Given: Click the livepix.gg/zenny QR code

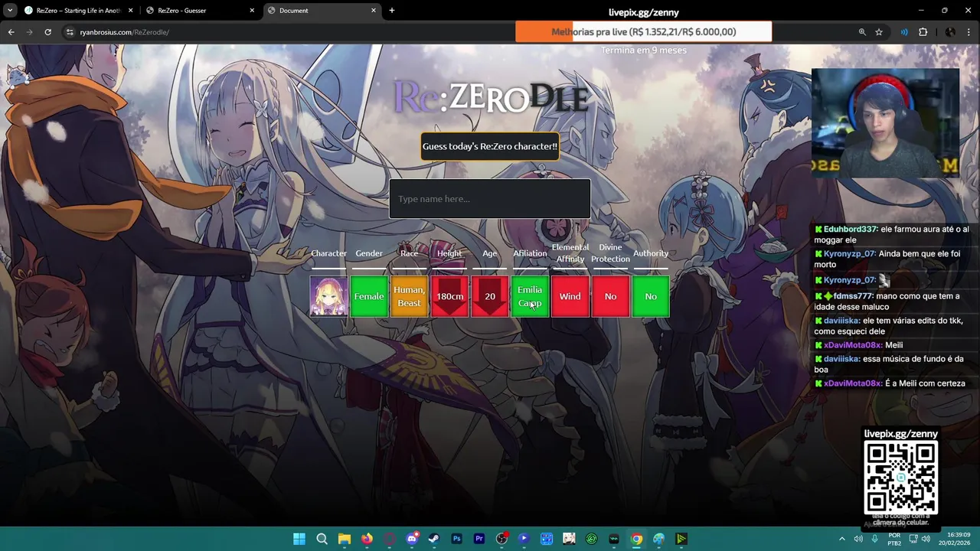Looking at the screenshot, I should coord(901,478).
